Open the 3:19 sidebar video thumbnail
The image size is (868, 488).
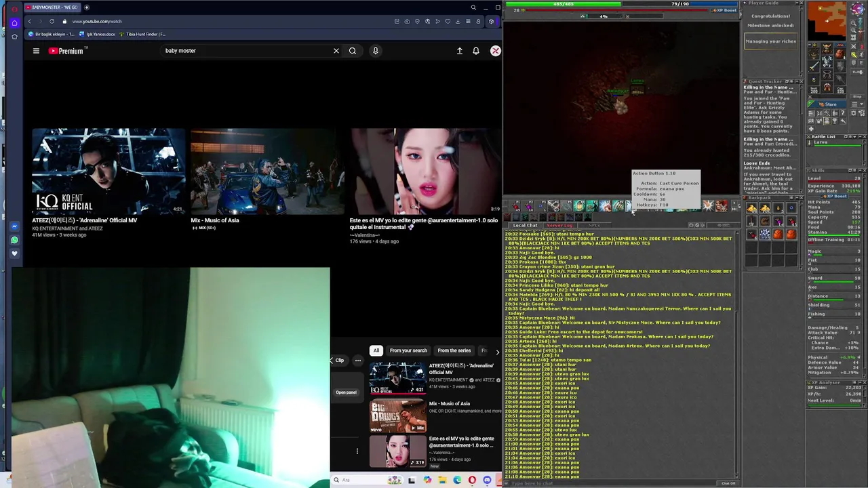coord(397,451)
